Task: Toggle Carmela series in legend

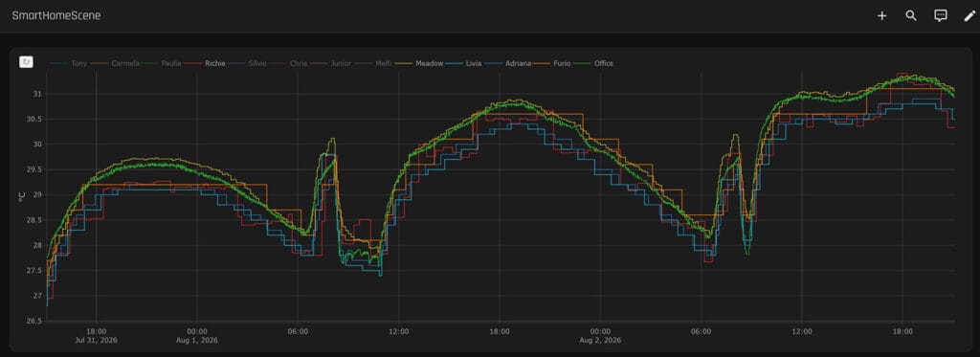Action: [x=115, y=63]
